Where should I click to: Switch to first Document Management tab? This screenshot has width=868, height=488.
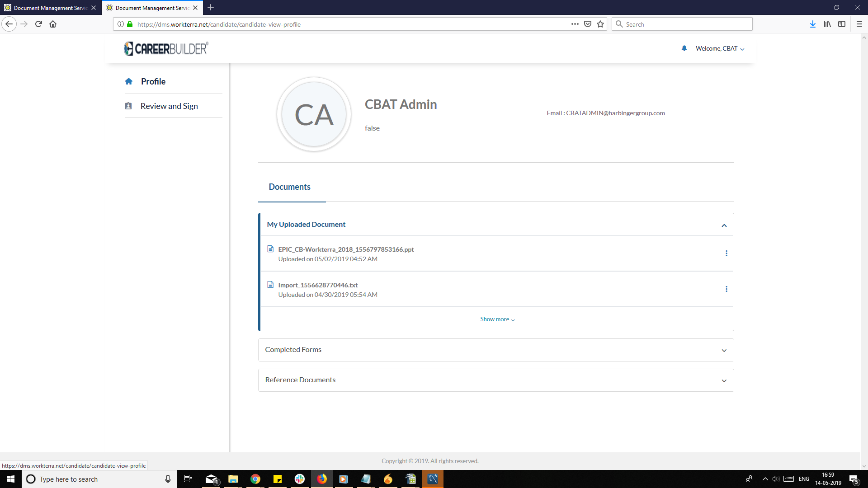pyautogui.click(x=51, y=8)
